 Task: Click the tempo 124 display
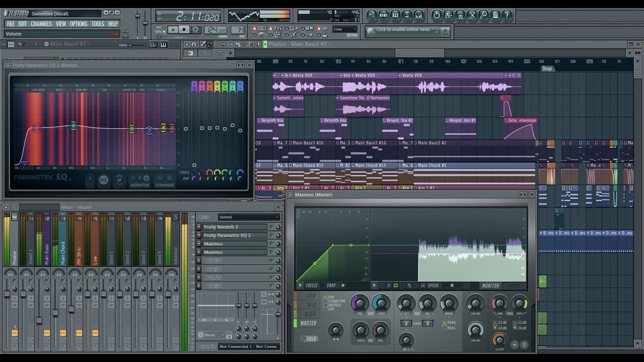215,30
